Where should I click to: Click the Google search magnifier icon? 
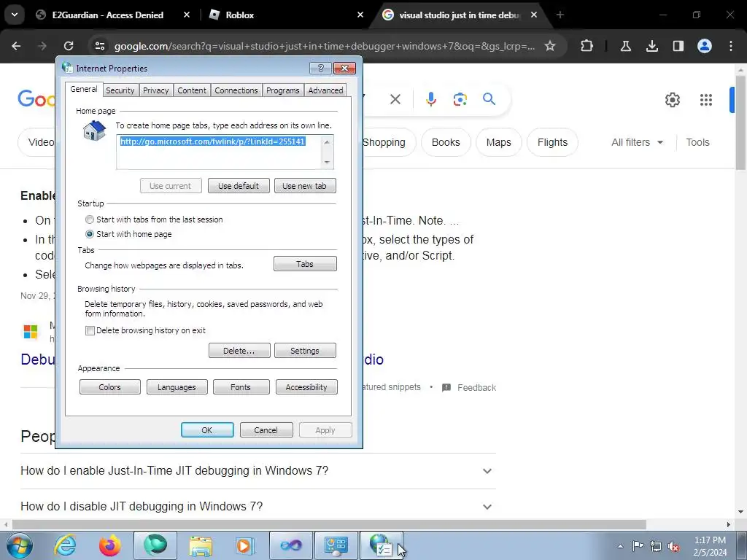click(x=489, y=99)
